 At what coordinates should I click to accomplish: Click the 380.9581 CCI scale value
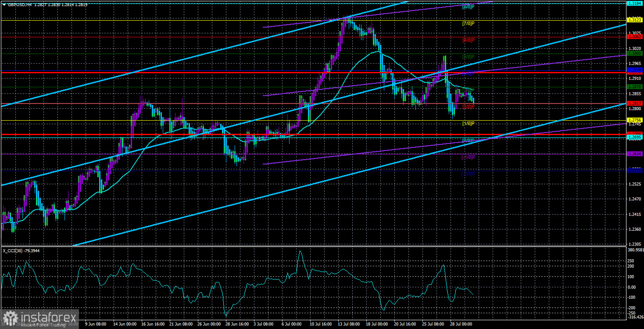click(635, 251)
